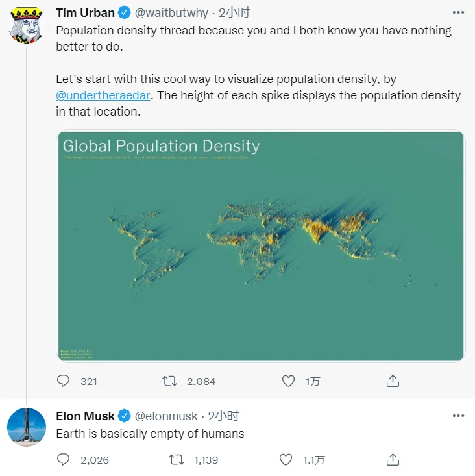Enlarge the Global Population Density map image
Screen dimensions: 475x476
click(x=260, y=246)
